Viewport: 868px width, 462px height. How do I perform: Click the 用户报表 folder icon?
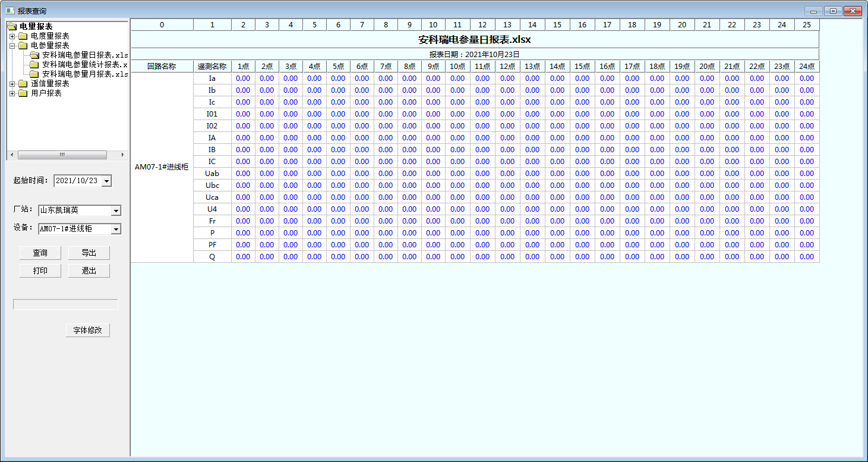click(23, 93)
